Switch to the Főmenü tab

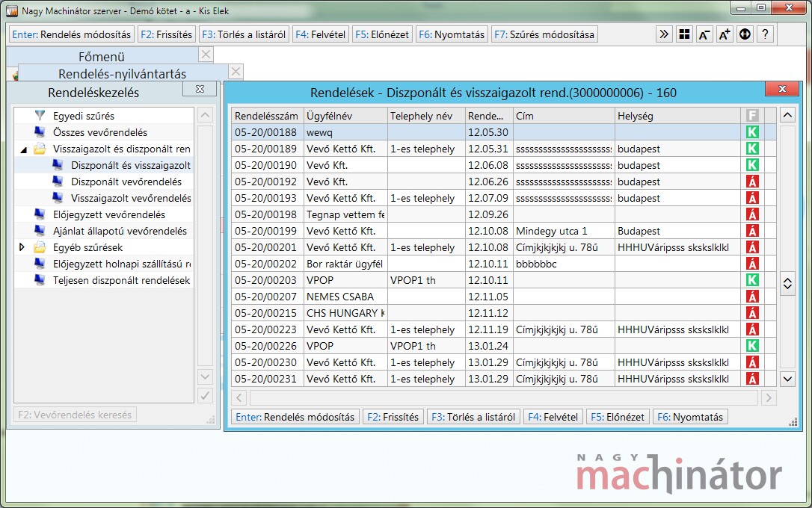pyautogui.click(x=102, y=56)
